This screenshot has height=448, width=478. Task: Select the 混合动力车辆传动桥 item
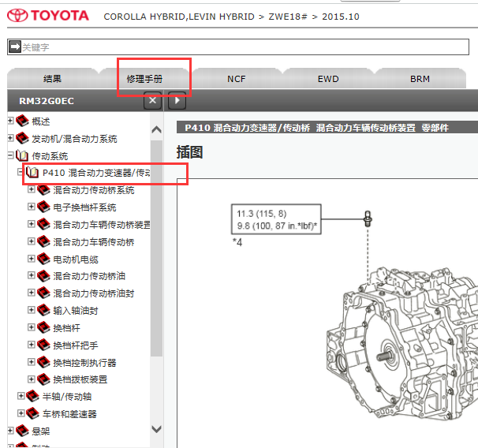(x=94, y=242)
